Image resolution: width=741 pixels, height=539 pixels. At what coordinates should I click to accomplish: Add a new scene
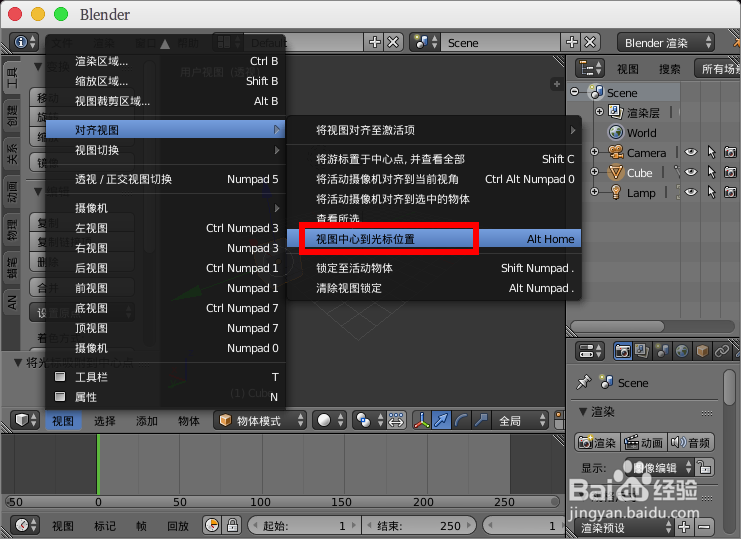pyautogui.click(x=572, y=43)
